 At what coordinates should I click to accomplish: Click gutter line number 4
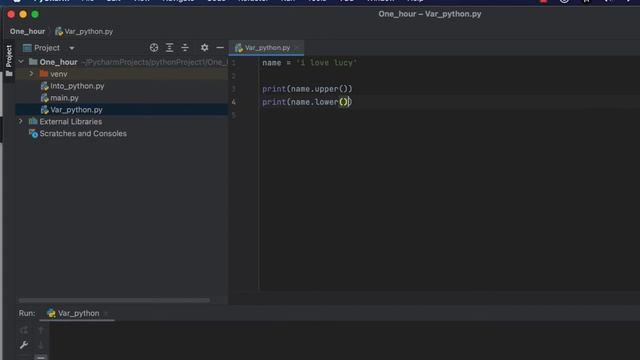[x=234, y=102]
